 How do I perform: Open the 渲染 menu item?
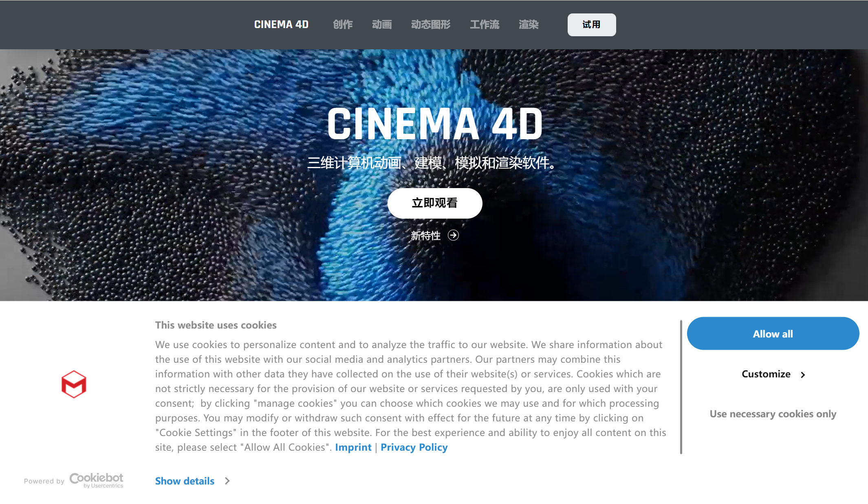click(529, 24)
